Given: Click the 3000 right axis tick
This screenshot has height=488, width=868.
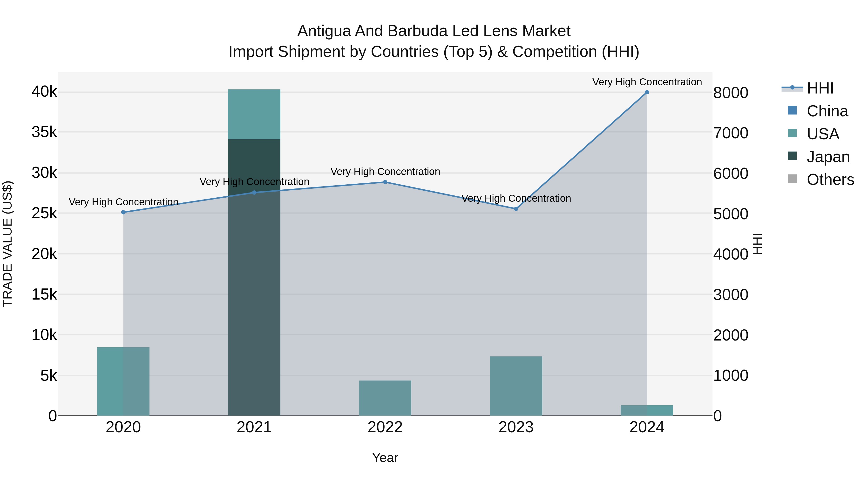Looking at the screenshot, I should pyautogui.click(x=731, y=295).
